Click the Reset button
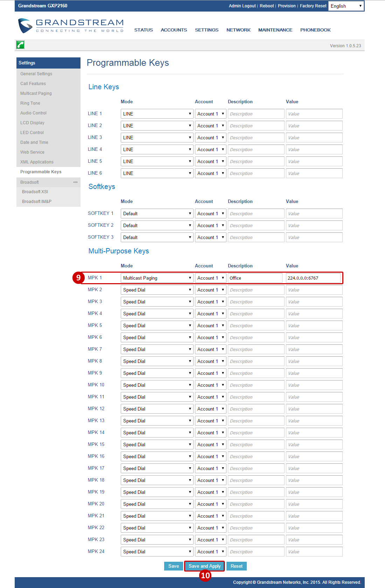Viewport: 385px width, 588px height. (237, 566)
